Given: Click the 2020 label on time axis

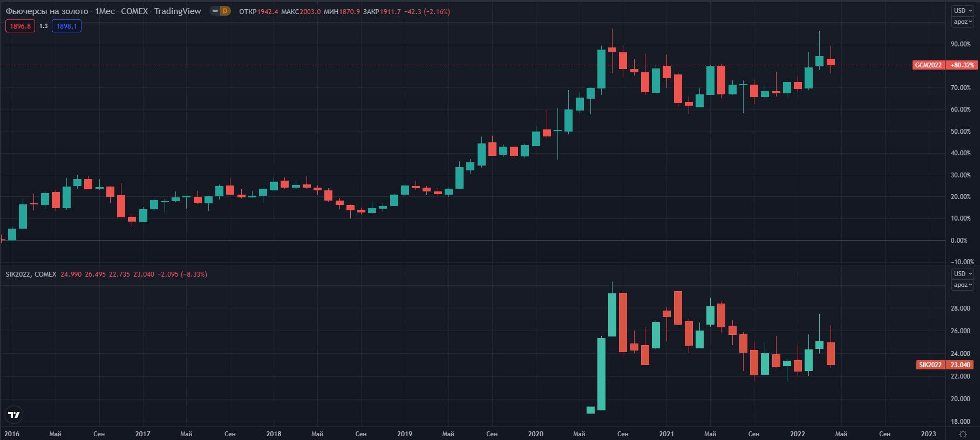Looking at the screenshot, I should 535,434.
